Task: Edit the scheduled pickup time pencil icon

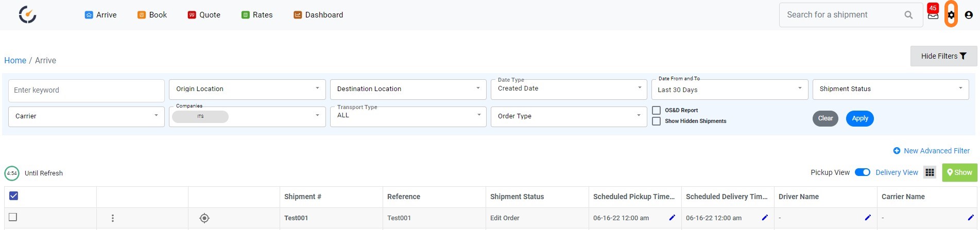Action: click(x=672, y=218)
